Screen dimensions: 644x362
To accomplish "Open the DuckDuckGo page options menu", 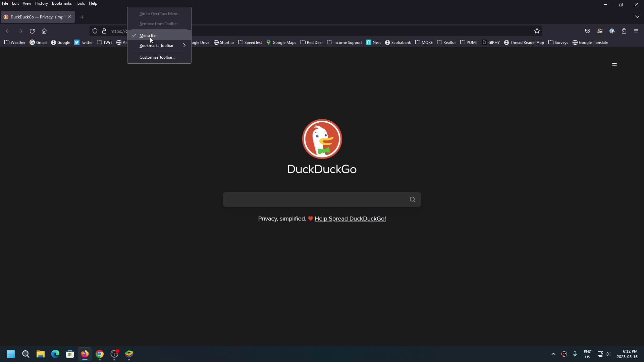I will tap(614, 63).
